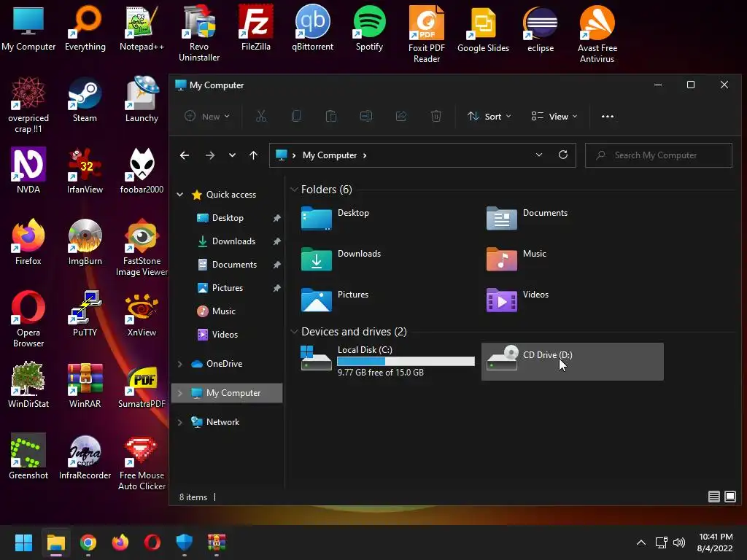Go up one folder level

253,155
